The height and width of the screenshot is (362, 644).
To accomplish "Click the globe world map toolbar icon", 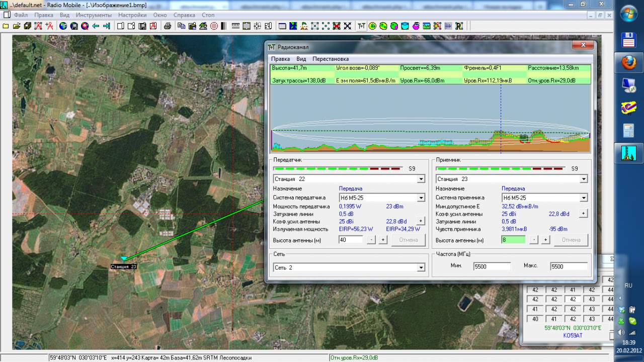I will pyautogui.click(x=63, y=26).
